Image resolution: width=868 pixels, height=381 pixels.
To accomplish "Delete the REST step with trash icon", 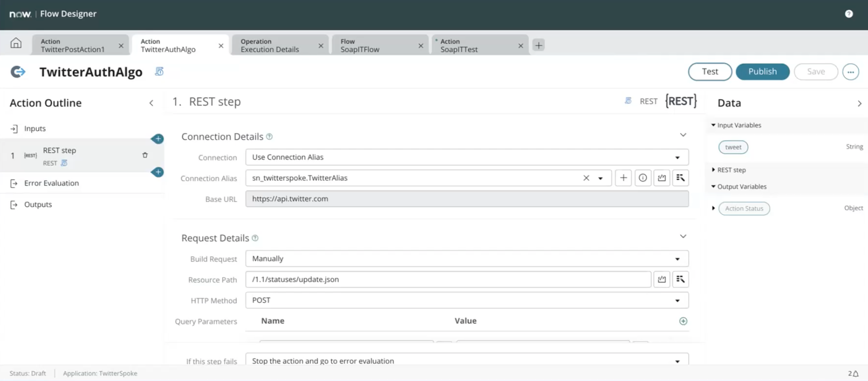I will [145, 155].
